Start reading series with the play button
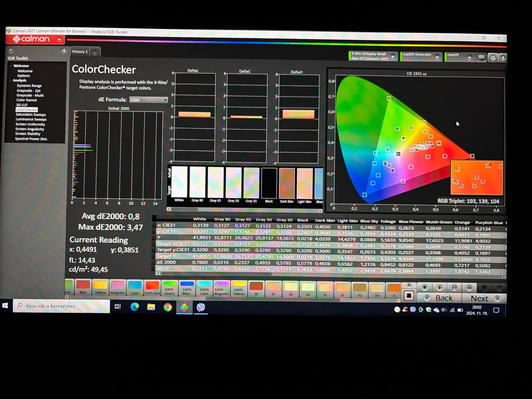Viewport: 532px width, 399px height. tap(439, 288)
